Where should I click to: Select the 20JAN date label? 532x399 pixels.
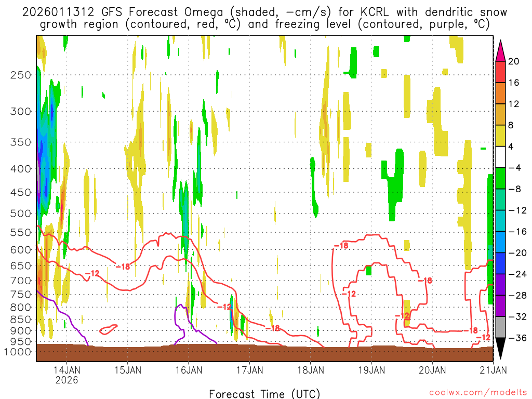[432, 370]
